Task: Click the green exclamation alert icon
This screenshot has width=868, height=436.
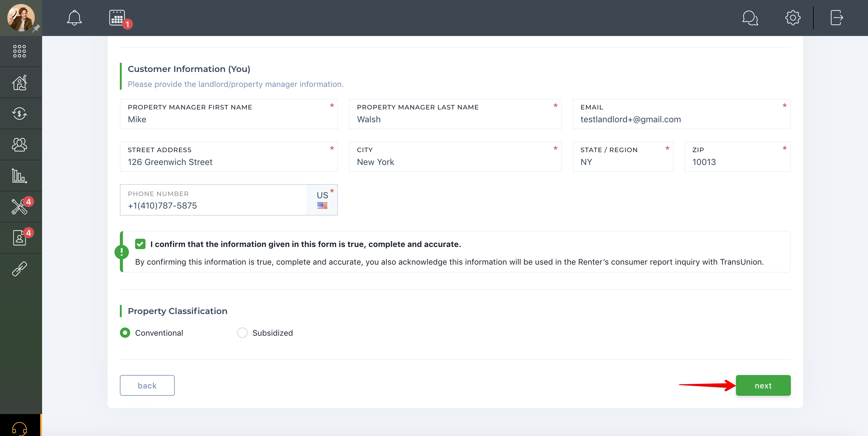Action: (x=122, y=252)
